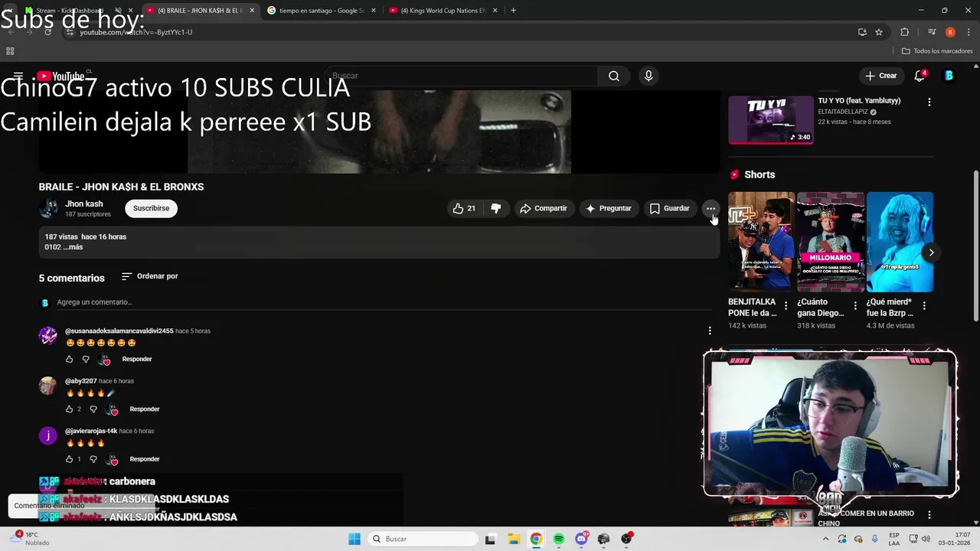The image size is (980, 551).
Task: Open options for the BENJITALKA short
Action: [x=786, y=305]
